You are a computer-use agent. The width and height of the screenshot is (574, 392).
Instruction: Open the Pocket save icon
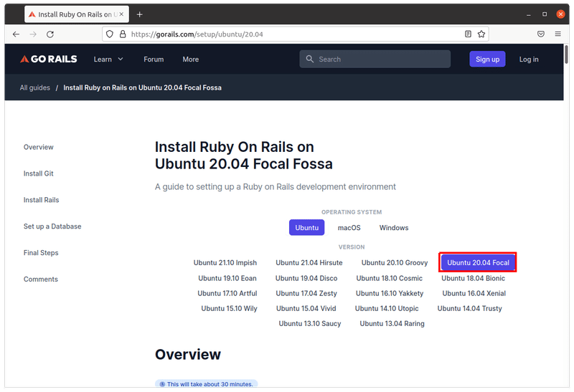point(540,34)
